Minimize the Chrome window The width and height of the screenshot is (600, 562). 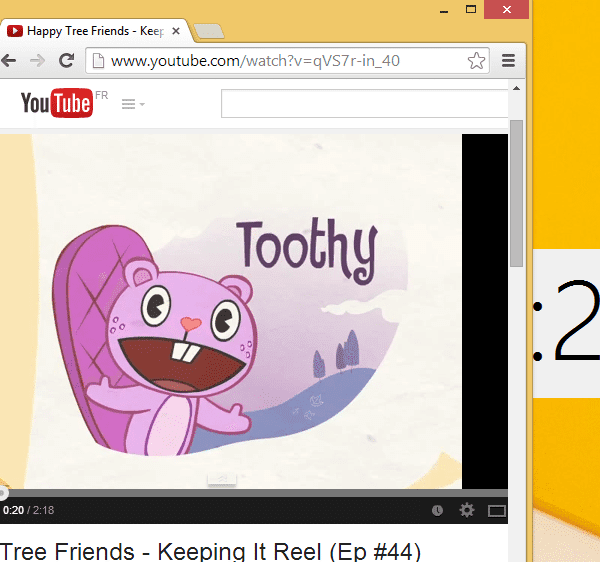pos(444,10)
